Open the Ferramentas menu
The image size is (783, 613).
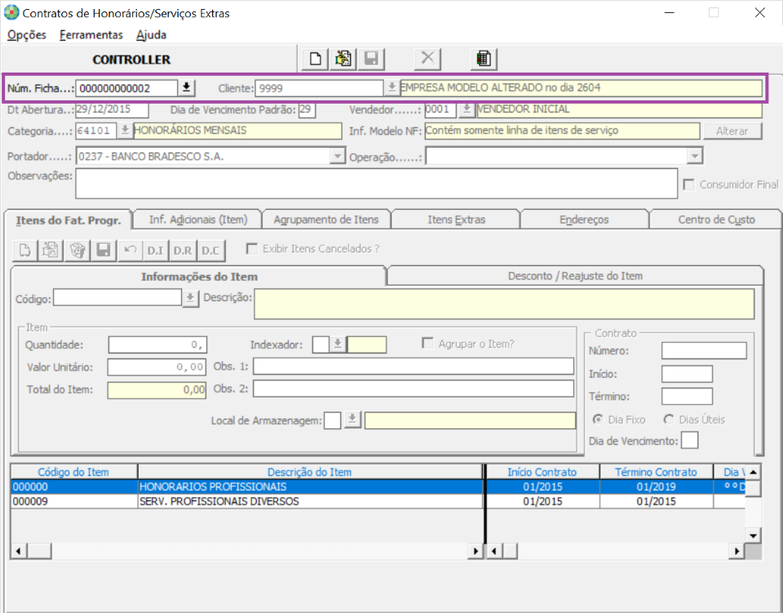[91, 35]
